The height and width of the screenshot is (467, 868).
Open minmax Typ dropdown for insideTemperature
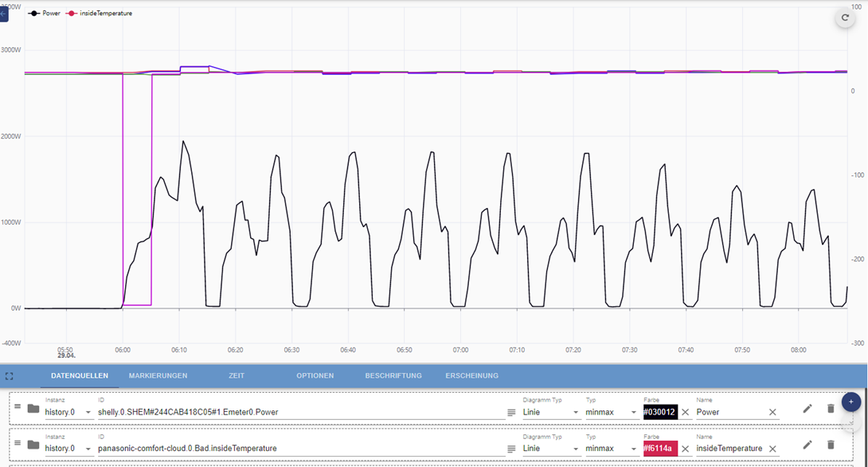[612, 448]
